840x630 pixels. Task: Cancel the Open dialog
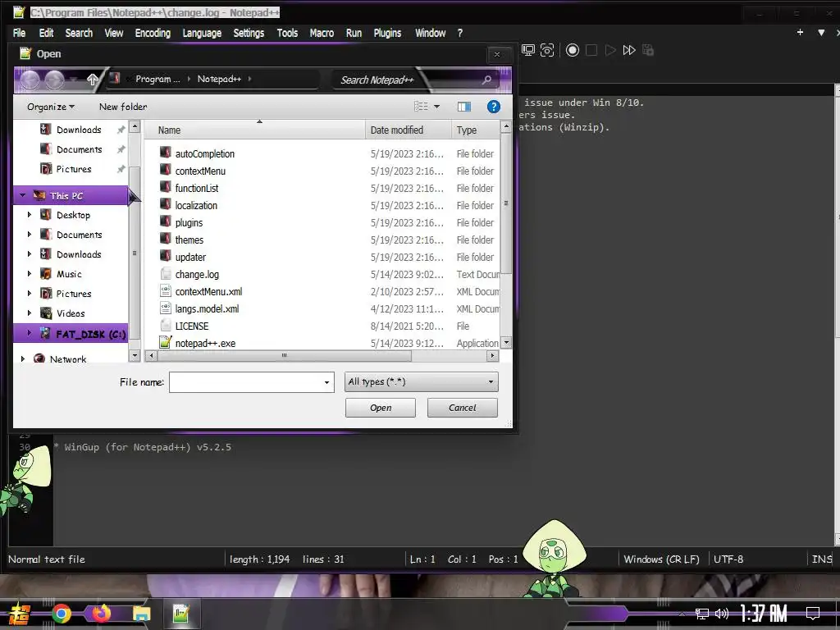pos(463,408)
